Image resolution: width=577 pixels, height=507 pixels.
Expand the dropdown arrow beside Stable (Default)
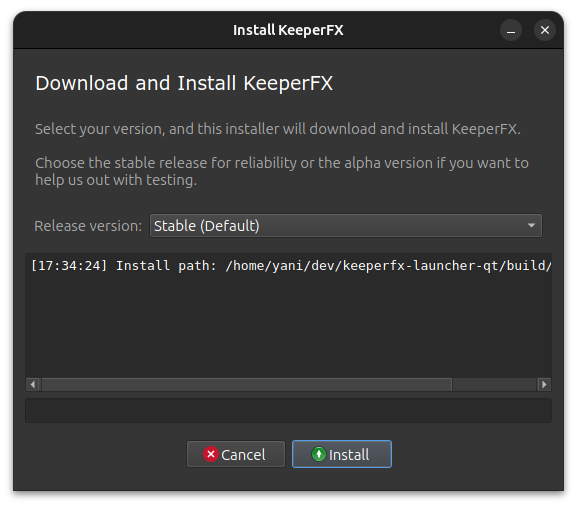click(x=531, y=226)
